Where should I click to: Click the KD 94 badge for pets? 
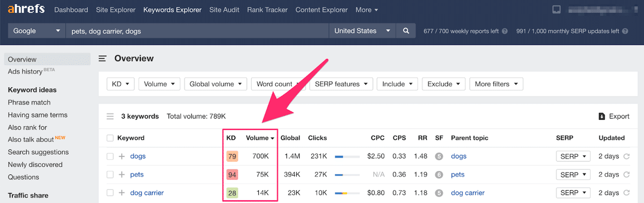coord(232,175)
